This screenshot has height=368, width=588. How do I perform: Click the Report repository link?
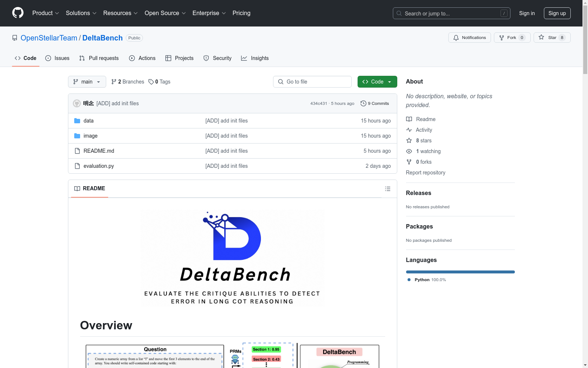tap(426, 173)
